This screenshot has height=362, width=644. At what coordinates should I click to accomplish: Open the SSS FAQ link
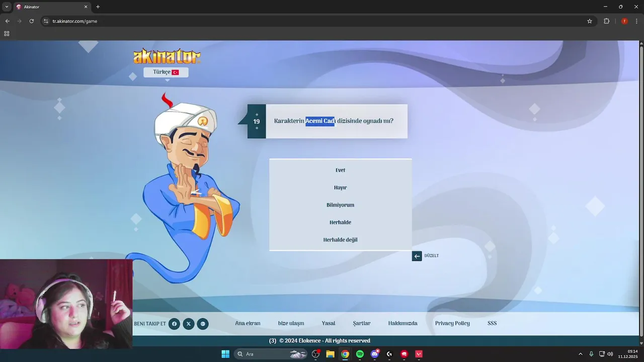pyautogui.click(x=492, y=323)
